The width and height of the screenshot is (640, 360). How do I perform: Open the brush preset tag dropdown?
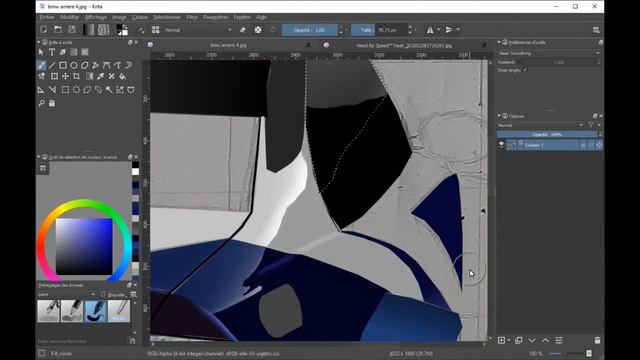67,294
